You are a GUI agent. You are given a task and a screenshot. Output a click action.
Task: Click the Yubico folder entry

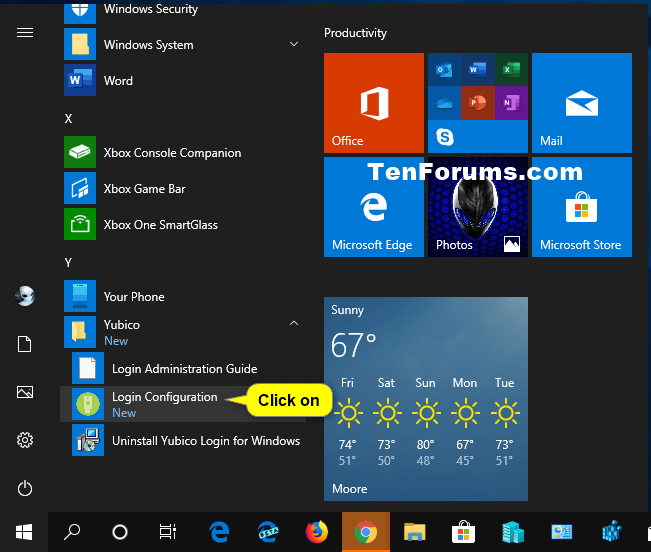[x=183, y=332]
